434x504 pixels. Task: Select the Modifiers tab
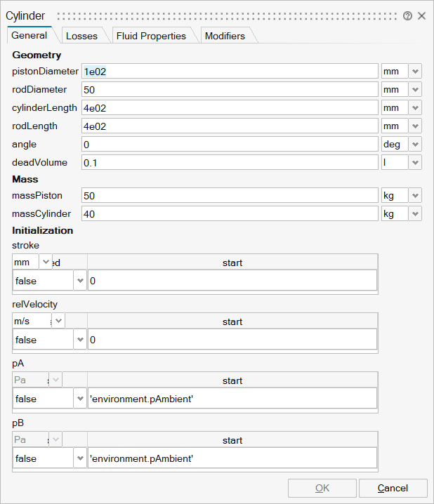pos(225,36)
